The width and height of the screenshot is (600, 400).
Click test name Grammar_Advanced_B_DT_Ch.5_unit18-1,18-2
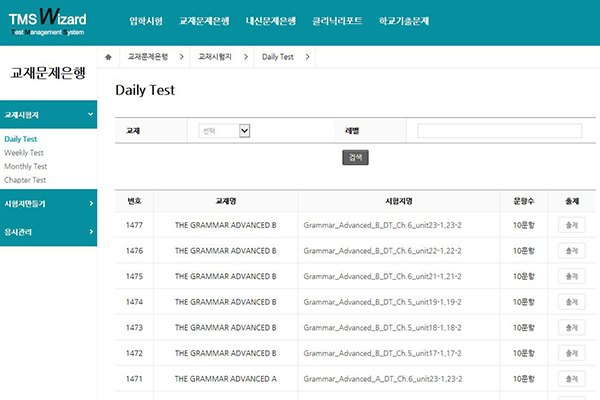382,328
